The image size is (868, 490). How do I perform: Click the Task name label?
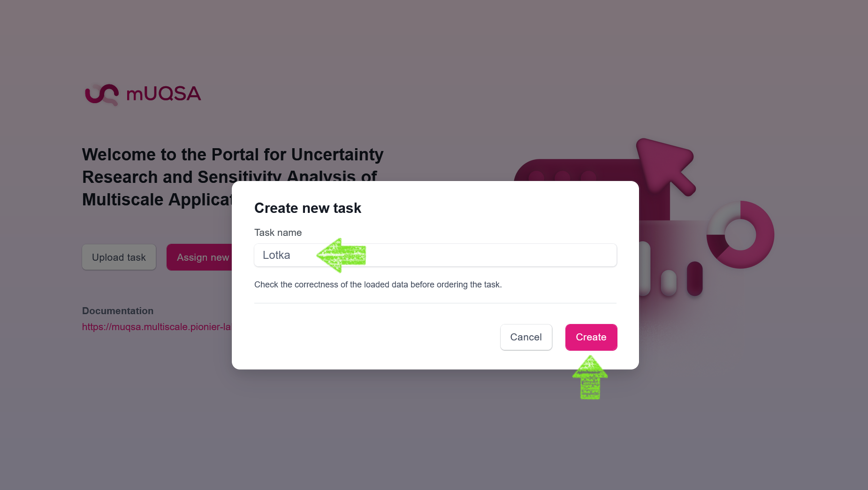tap(278, 233)
